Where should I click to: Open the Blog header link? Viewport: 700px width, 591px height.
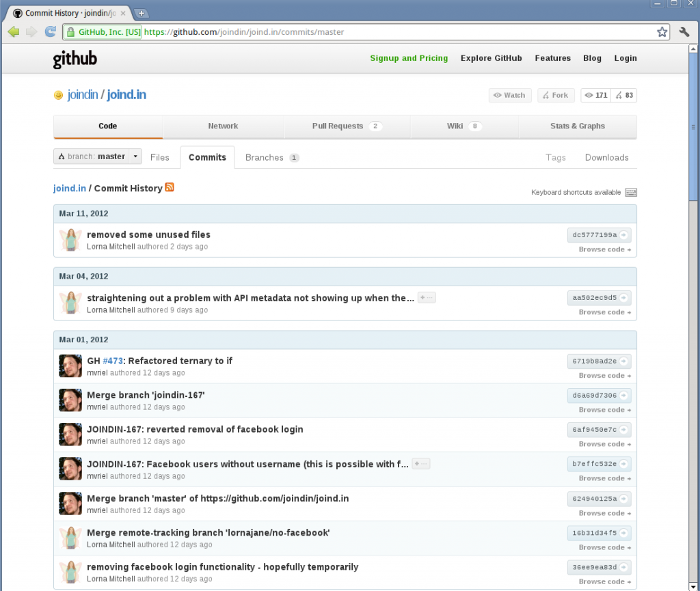tap(592, 58)
